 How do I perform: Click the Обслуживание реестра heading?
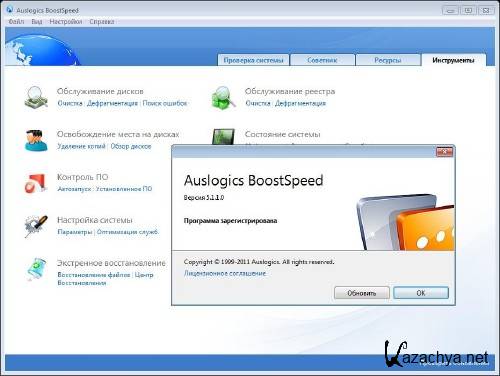coord(290,91)
